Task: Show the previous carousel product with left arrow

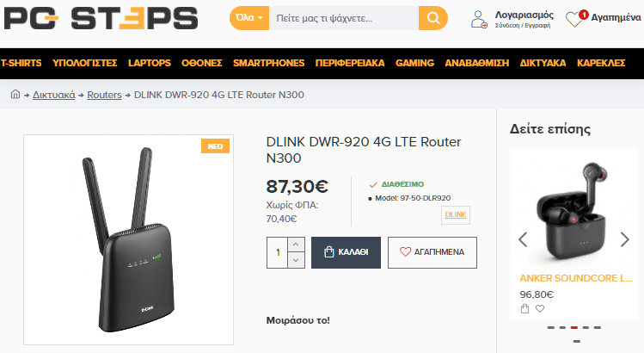Action: pyautogui.click(x=523, y=239)
